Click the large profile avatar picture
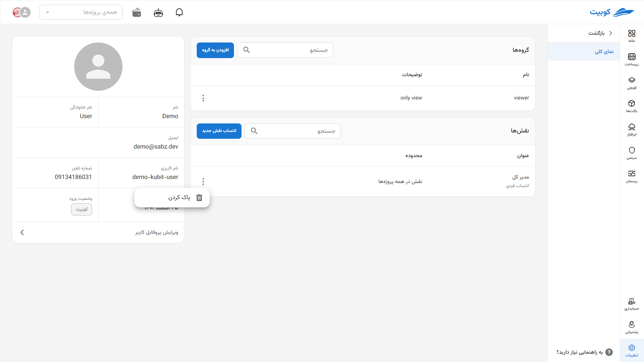Viewport: 644px width, 362px height. 98,67
